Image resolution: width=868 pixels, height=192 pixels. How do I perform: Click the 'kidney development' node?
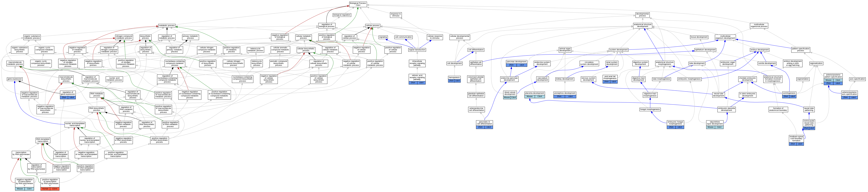[x=565, y=79]
